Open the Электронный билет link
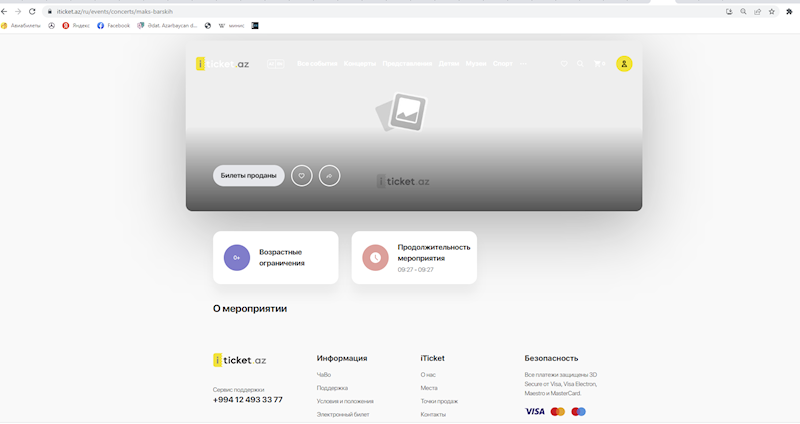The height and width of the screenshot is (424, 800). (343, 414)
